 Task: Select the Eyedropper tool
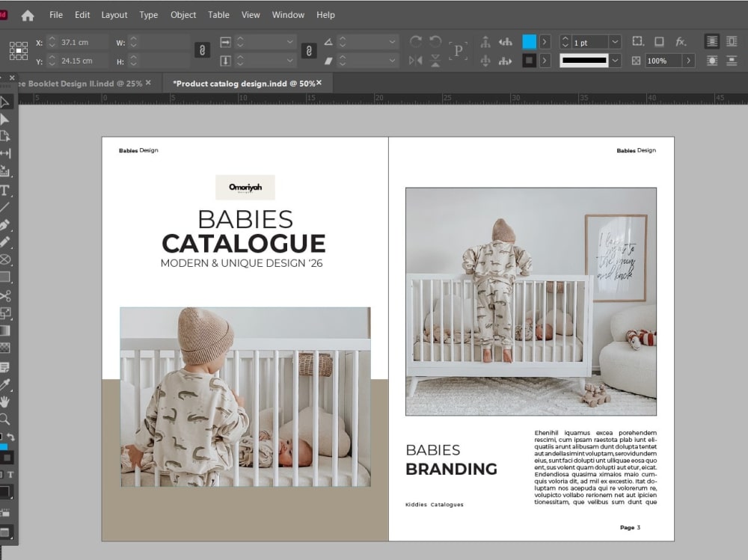(4, 384)
